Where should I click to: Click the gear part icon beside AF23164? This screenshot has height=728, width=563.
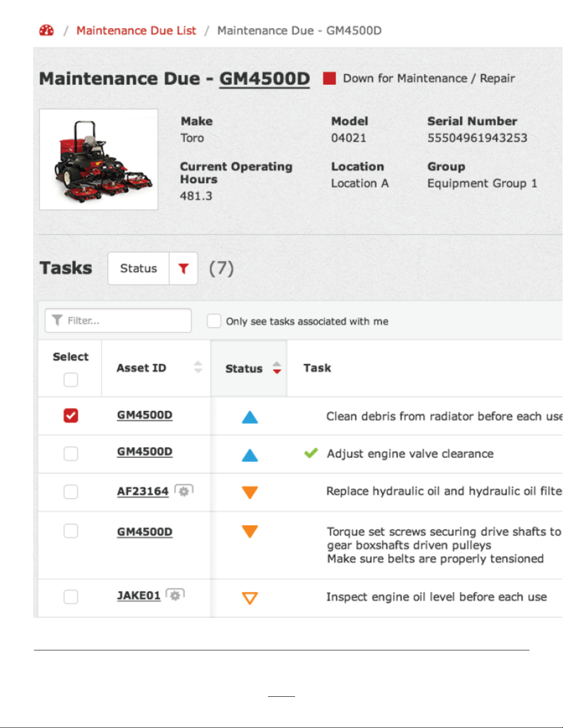click(x=184, y=491)
